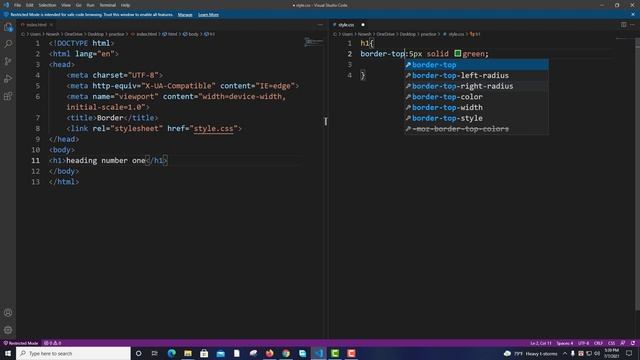
Task: Open the Search view in activity bar
Action: [8, 44]
